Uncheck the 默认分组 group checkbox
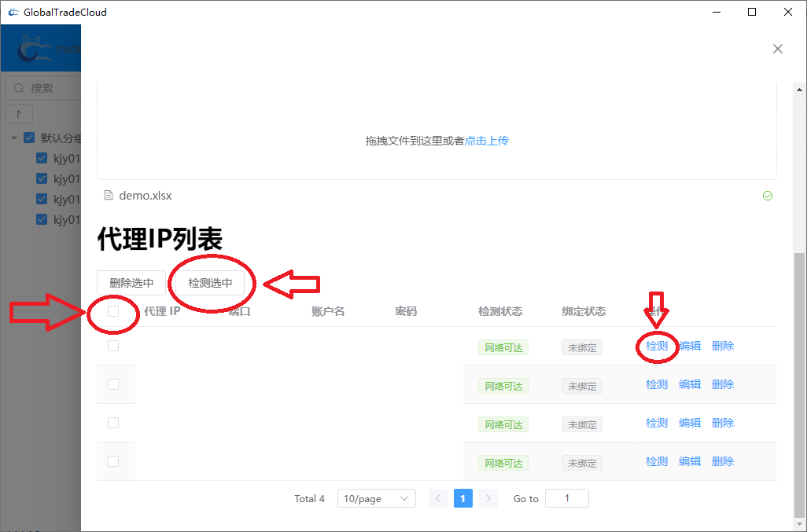 (28, 137)
